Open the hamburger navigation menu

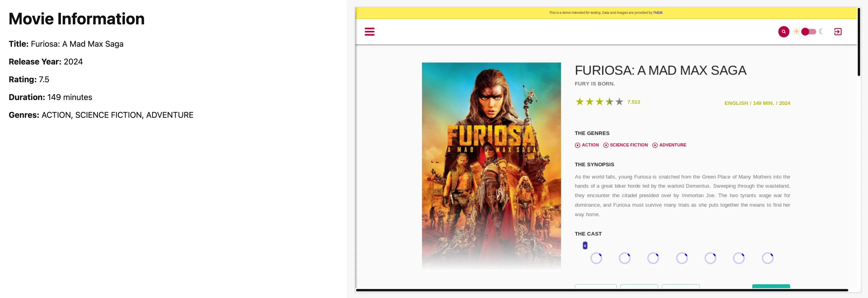point(369,32)
